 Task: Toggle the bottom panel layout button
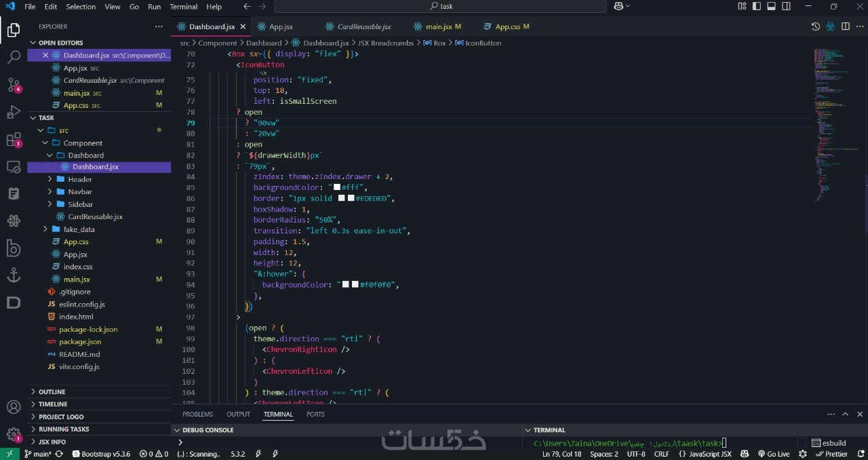point(771,7)
